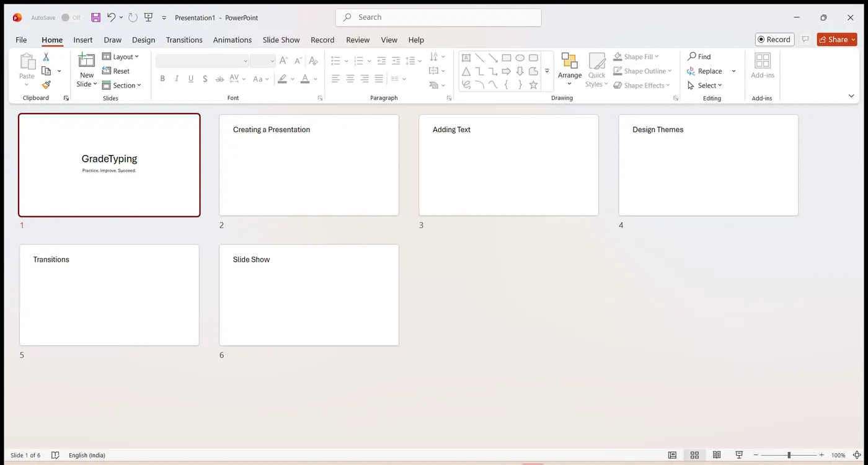Click the Record button at top right
868x465 pixels.
pyautogui.click(x=774, y=39)
